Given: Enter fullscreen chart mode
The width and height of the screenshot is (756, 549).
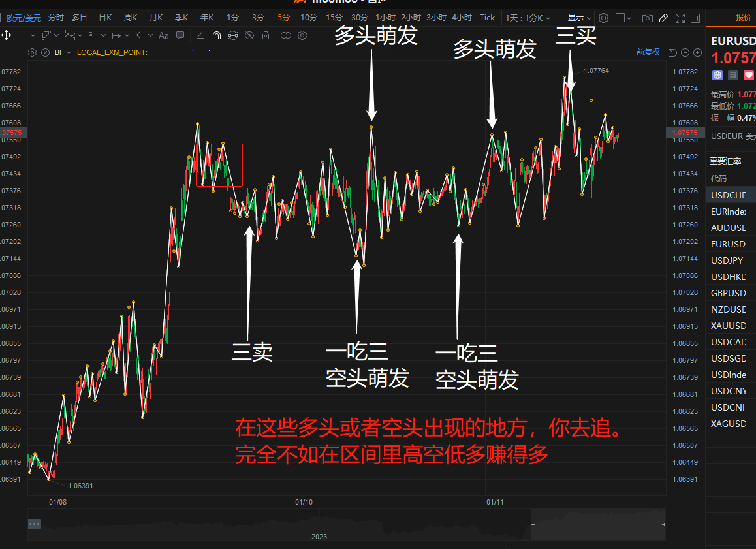Looking at the screenshot, I should [680, 18].
